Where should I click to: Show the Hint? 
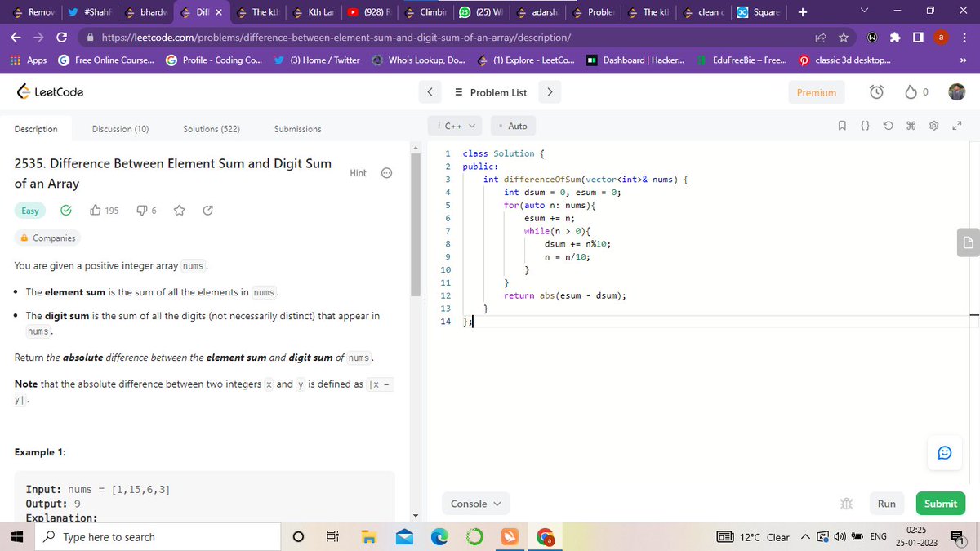358,173
